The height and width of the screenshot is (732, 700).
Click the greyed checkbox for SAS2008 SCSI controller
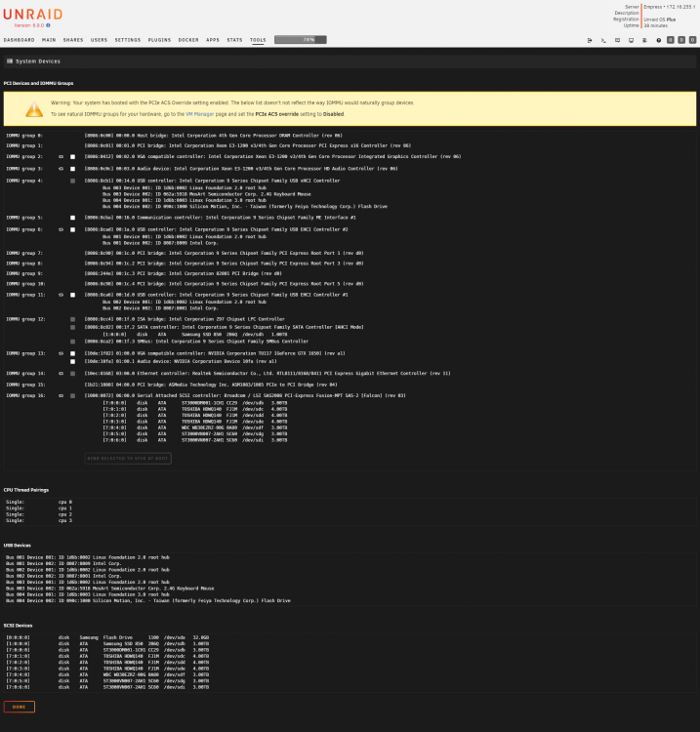(x=72, y=396)
